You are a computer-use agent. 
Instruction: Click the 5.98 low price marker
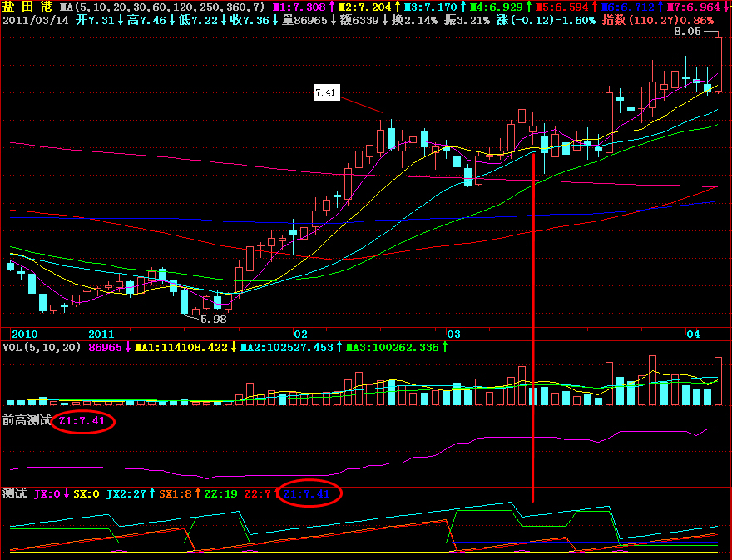click(213, 319)
